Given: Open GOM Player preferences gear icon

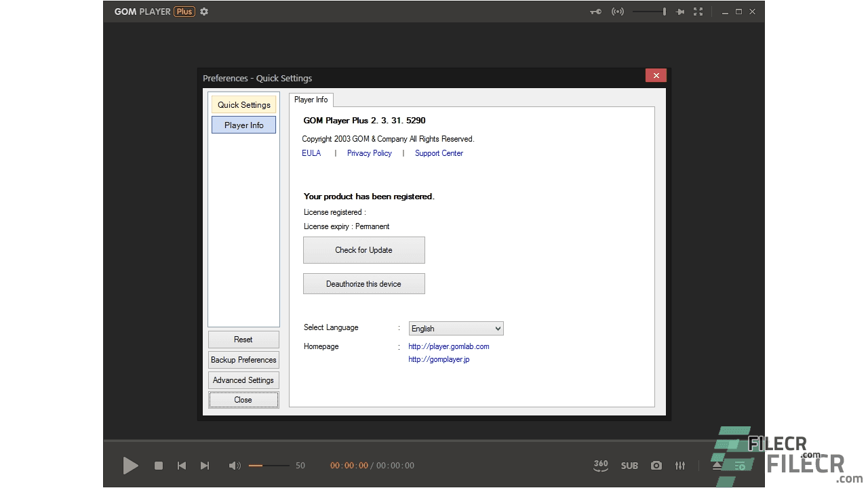Looking at the screenshot, I should coord(204,12).
